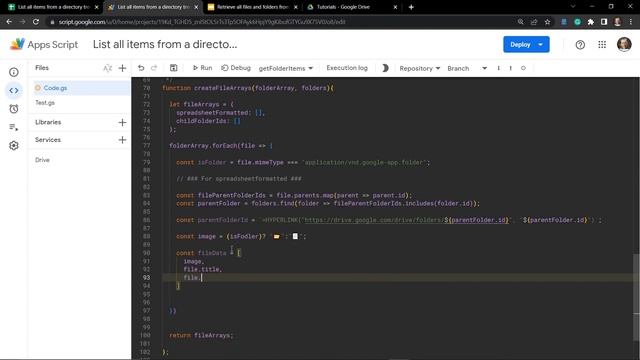Open the Executions list icon
640x360 pixels.
13,127
